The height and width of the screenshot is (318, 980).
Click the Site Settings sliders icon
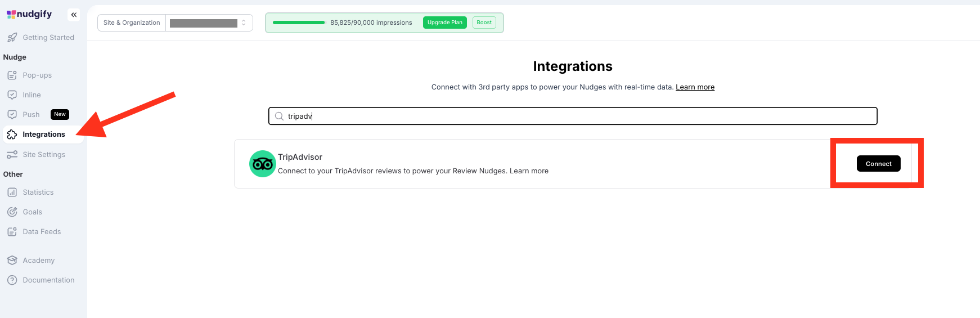point(12,155)
